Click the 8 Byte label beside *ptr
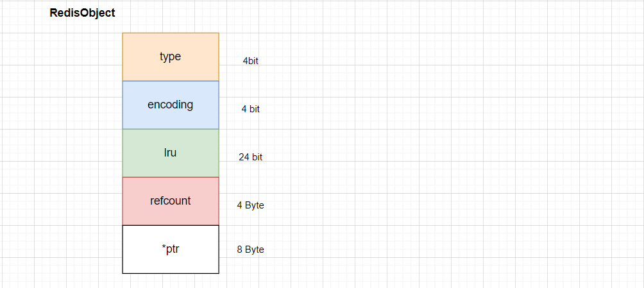 (251, 250)
